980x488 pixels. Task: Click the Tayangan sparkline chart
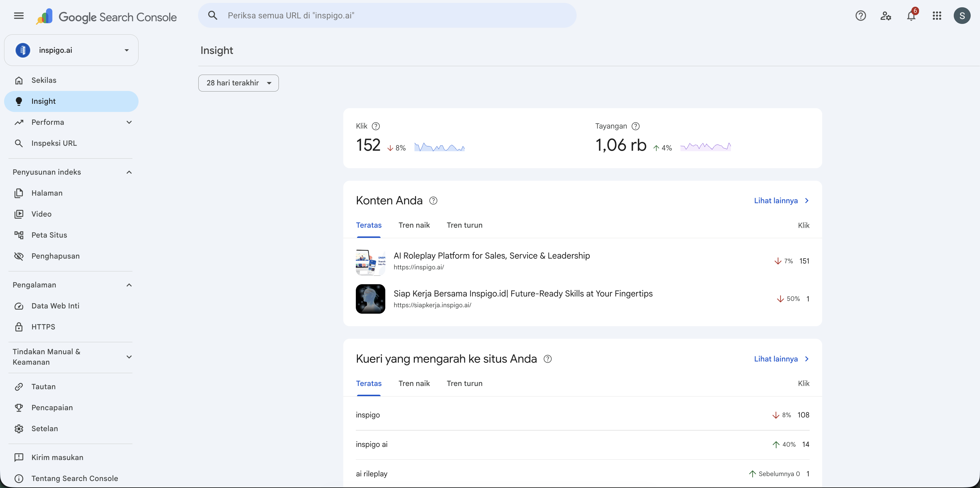pos(705,147)
